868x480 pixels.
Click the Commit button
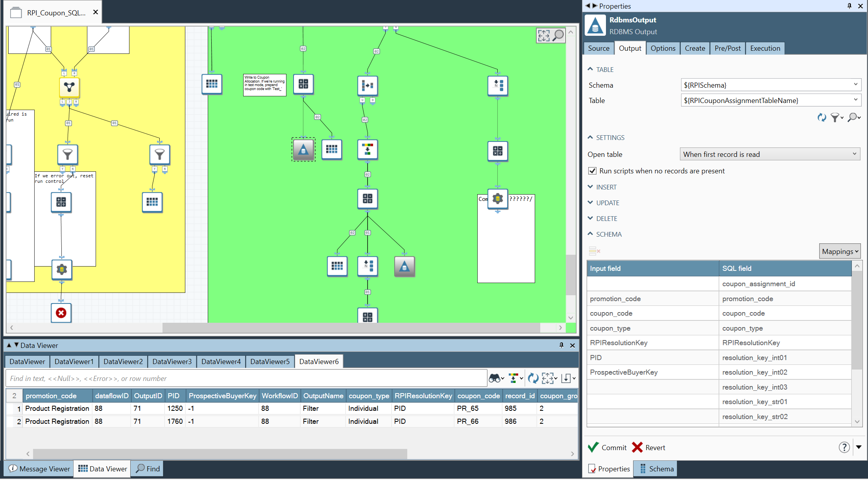[607, 447]
